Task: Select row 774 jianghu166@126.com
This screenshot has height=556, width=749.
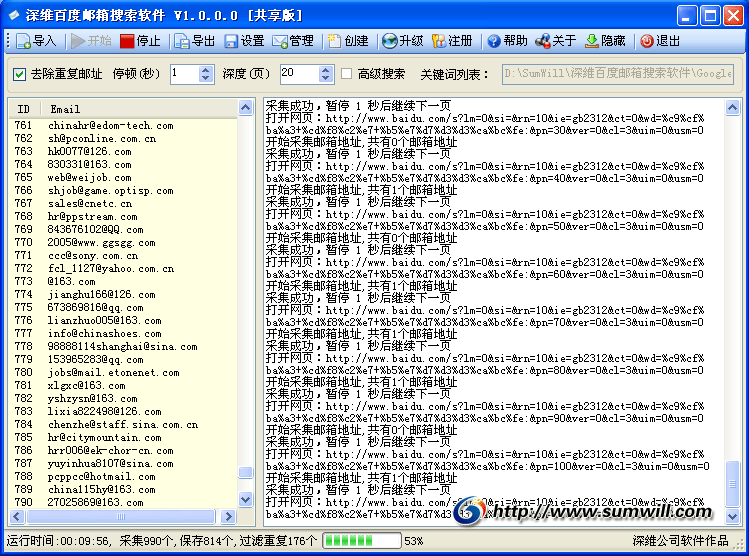Action: point(123,294)
